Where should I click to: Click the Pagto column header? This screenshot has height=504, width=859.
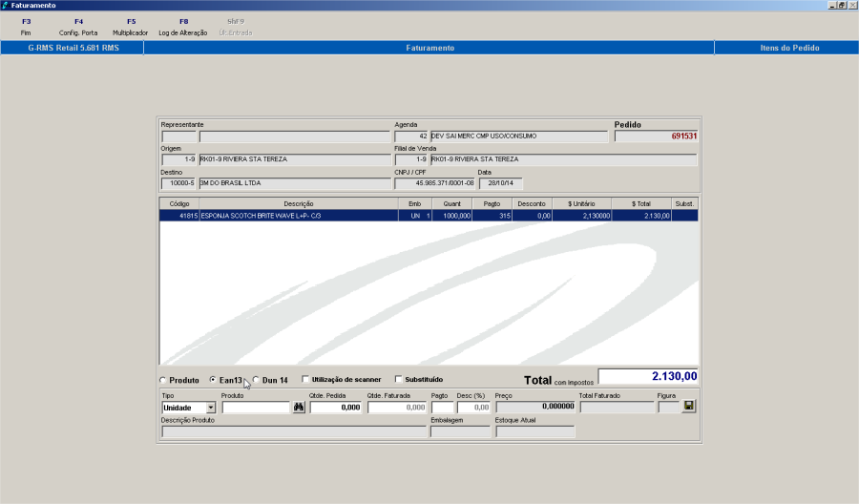coord(492,203)
